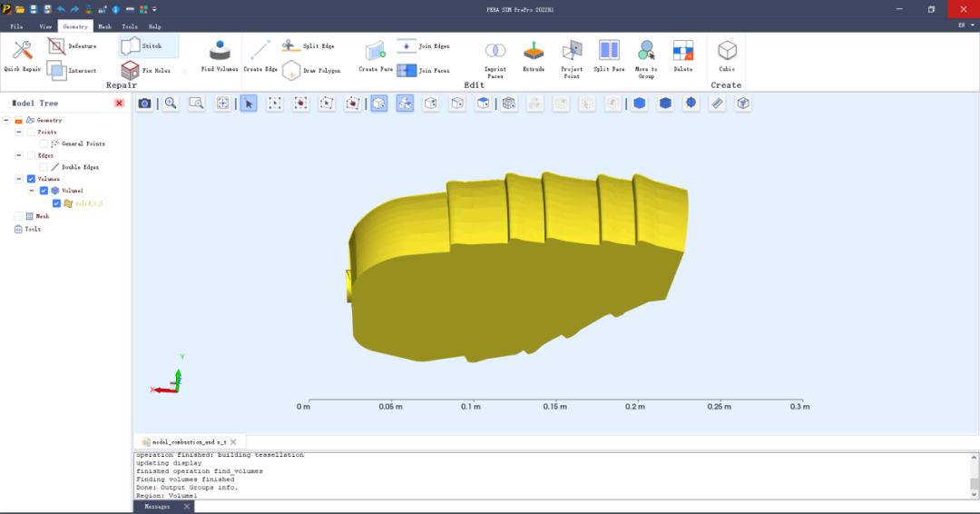Check the Mesh checkbox in Model Tree
This screenshot has width=980, height=514.
pos(18,216)
